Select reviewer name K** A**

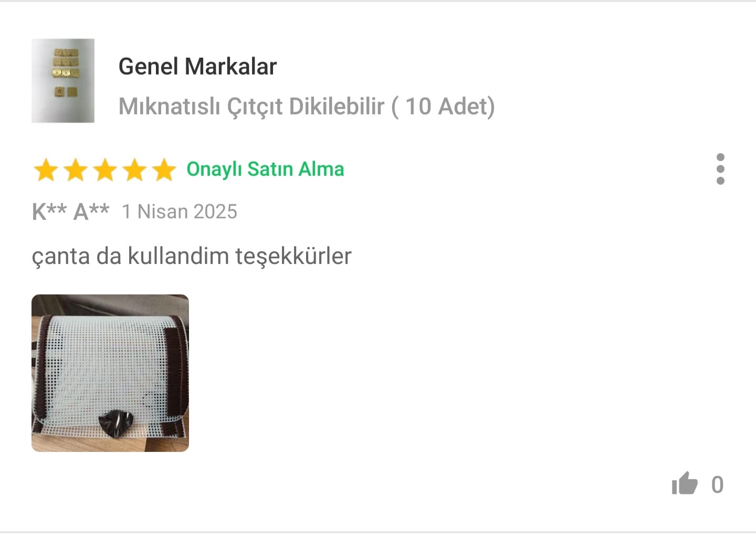pyautogui.click(x=70, y=212)
